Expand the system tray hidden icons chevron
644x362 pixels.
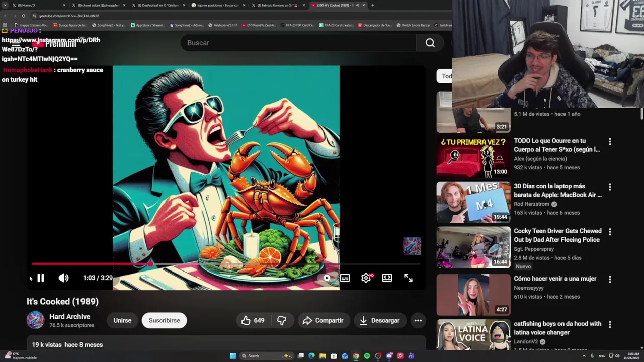click(584, 356)
